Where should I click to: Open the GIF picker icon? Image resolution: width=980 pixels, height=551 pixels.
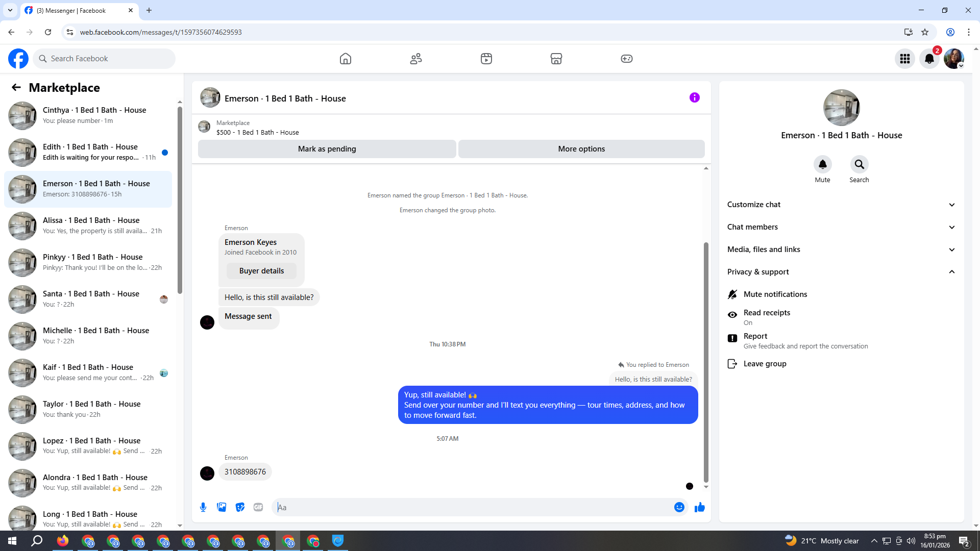(258, 507)
